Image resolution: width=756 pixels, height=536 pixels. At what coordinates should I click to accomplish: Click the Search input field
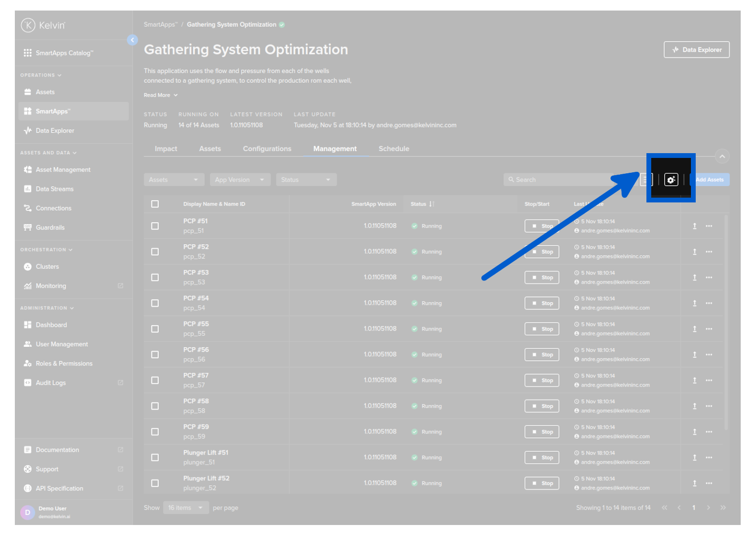tap(557, 180)
